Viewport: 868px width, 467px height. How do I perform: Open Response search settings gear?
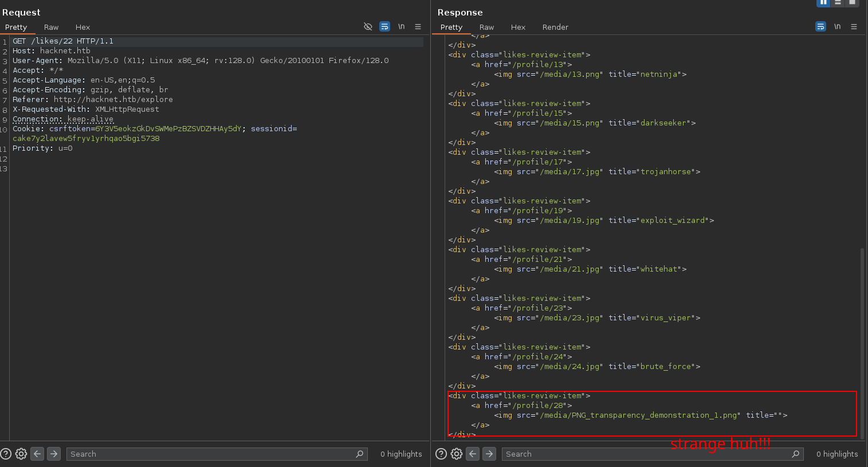(457, 454)
